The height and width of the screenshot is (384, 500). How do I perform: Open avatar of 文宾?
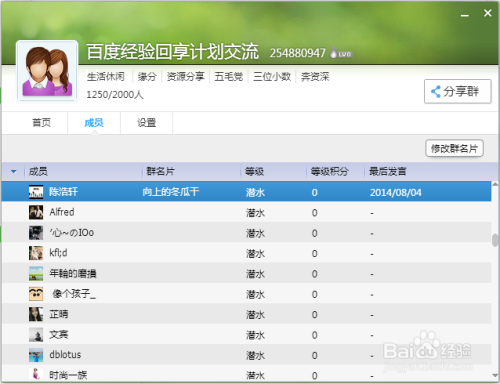(x=36, y=335)
